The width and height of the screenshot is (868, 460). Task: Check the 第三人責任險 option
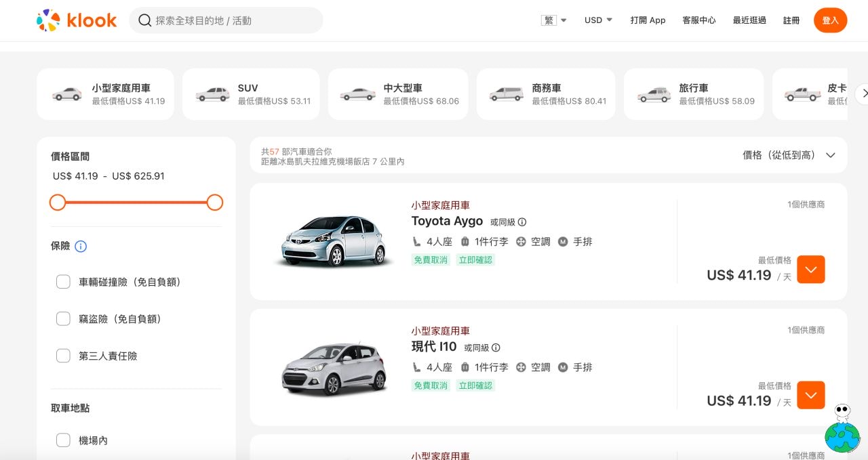(x=63, y=356)
